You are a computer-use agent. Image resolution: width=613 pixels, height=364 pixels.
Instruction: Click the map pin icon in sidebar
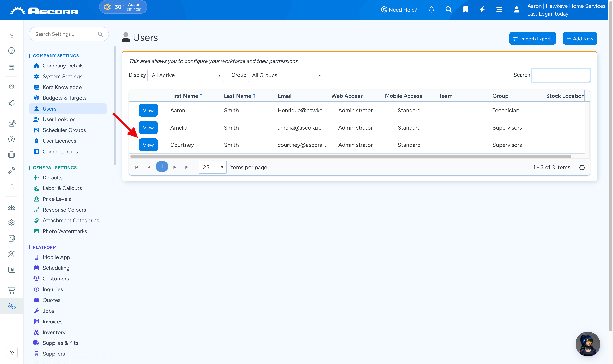12,87
